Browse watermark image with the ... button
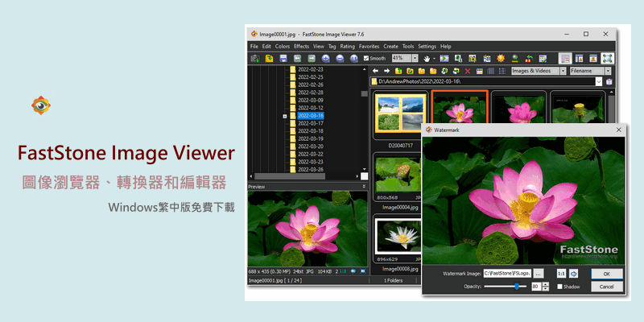644x322 pixels. pyautogui.click(x=539, y=273)
